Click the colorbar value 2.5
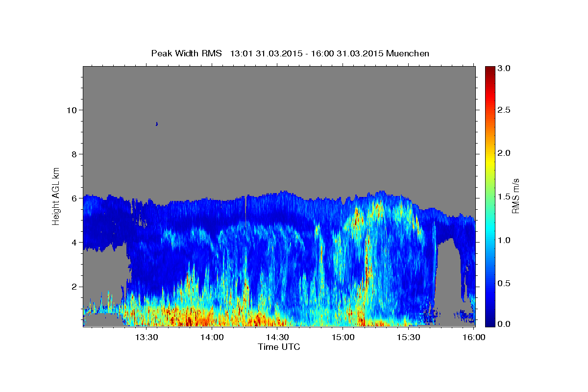 click(x=504, y=110)
